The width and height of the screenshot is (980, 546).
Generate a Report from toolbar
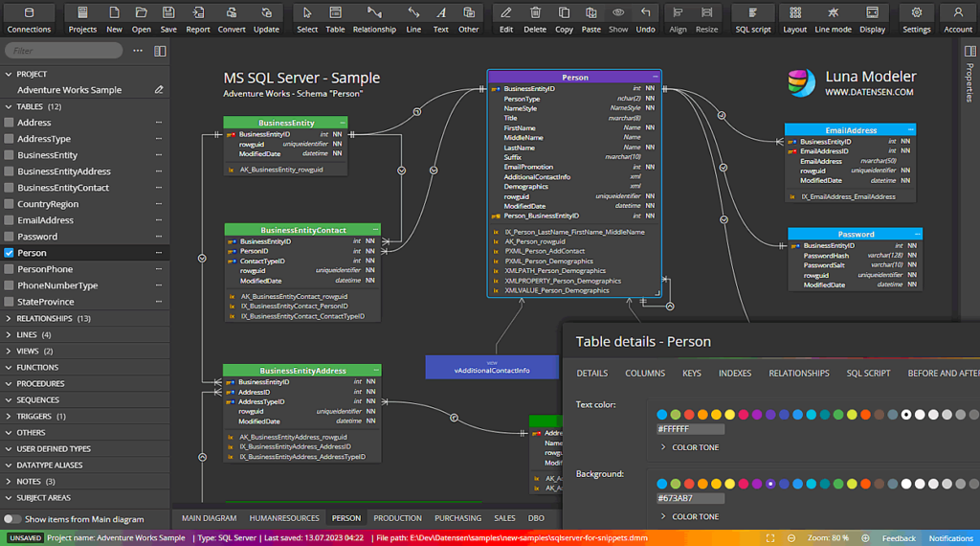pyautogui.click(x=198, y=19)
